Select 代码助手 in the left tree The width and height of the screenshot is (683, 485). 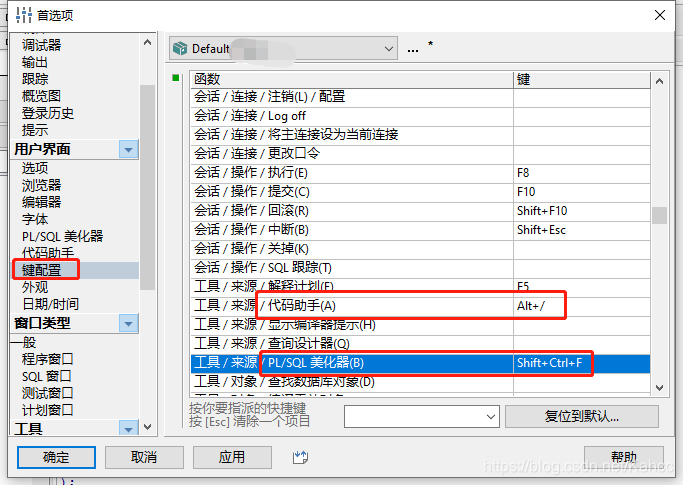click(48, 253)
